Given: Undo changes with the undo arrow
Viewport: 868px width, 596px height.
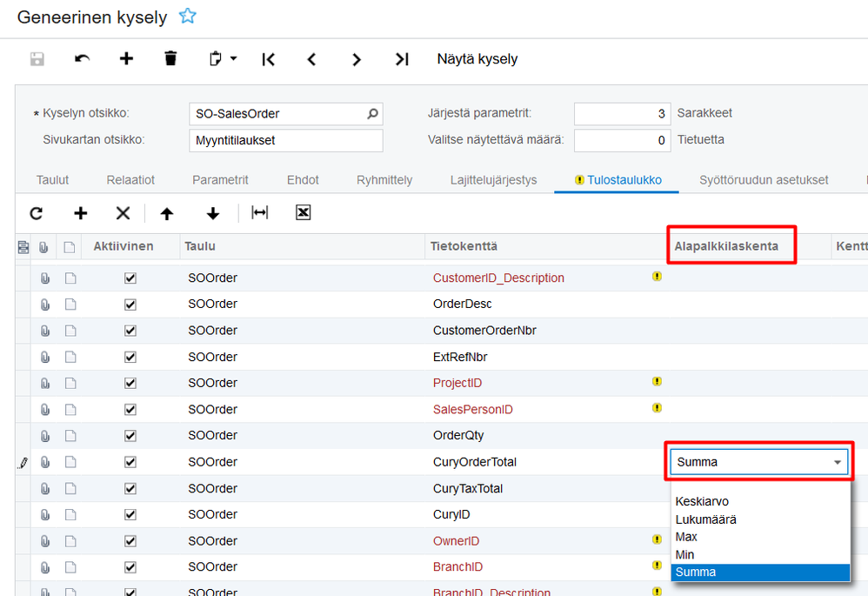Looking at the screenshot, I should (x=82, y=58).
